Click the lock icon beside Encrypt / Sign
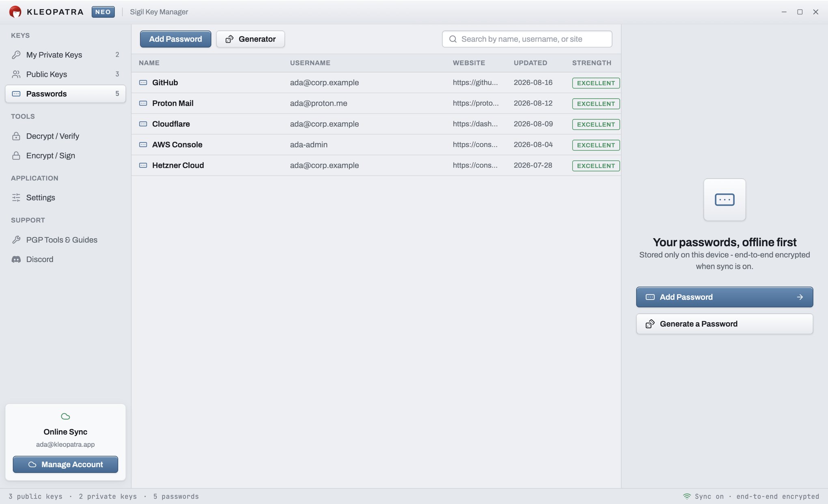The image size is (828, 504). (x=16, y=155)
